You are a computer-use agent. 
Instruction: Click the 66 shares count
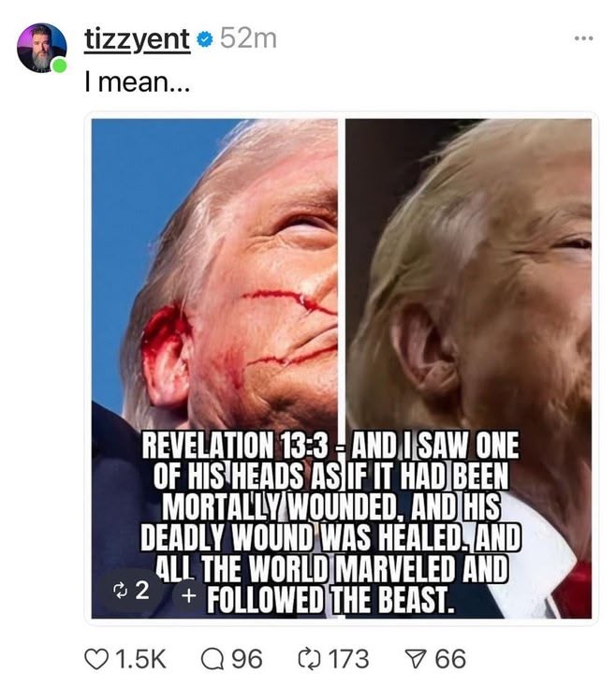click(450, 659)
